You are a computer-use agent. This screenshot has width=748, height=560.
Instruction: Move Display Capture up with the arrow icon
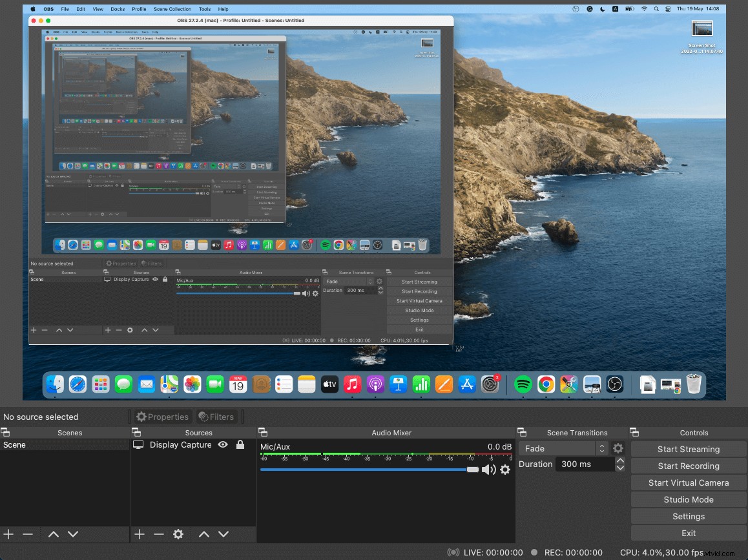click(x=204, y=534)
